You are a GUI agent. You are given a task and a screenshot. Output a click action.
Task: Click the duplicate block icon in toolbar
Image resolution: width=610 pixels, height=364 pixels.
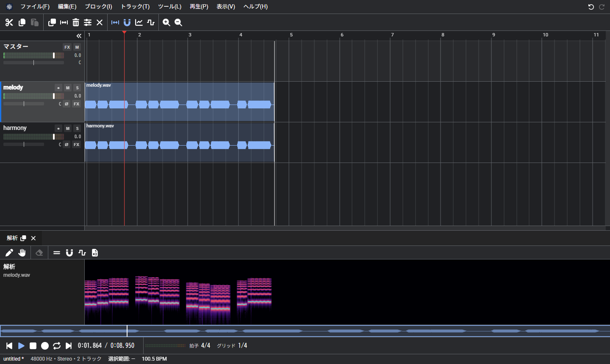[x=52, y=22]
